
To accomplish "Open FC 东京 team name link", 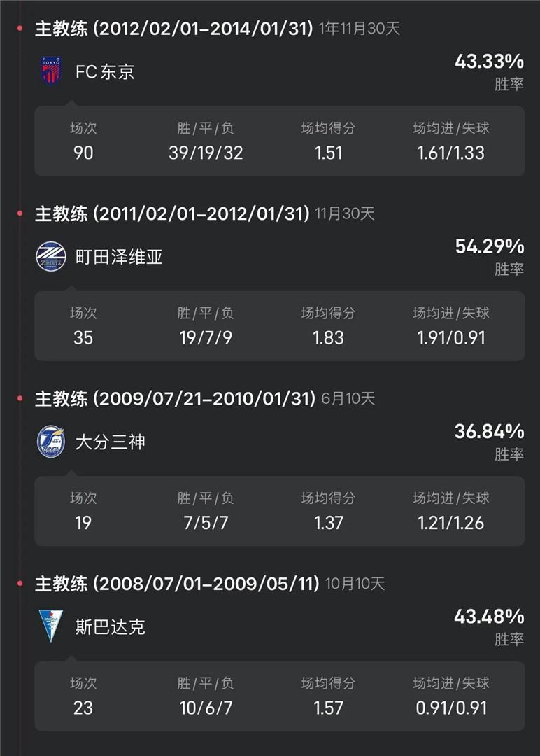I will 105,72.
